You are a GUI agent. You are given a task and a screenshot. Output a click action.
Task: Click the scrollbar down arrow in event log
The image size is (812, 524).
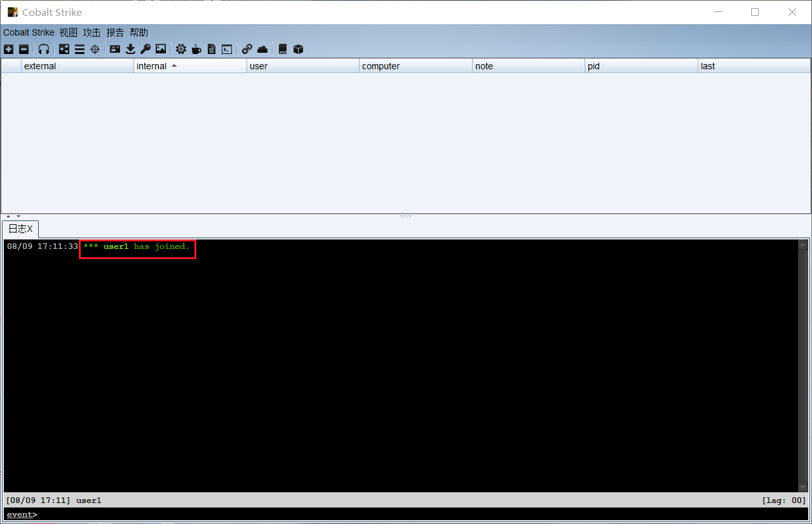[x=803, y=487]
